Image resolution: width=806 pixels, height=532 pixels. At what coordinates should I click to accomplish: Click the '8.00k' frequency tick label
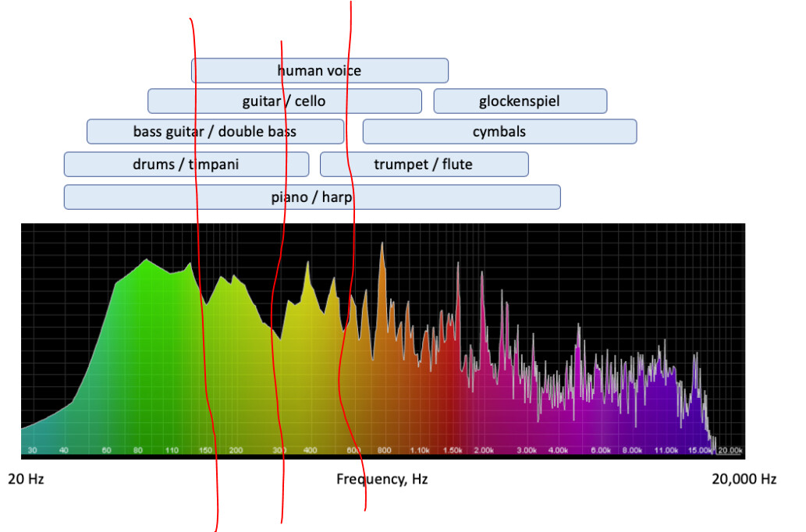tap(632, 450)
